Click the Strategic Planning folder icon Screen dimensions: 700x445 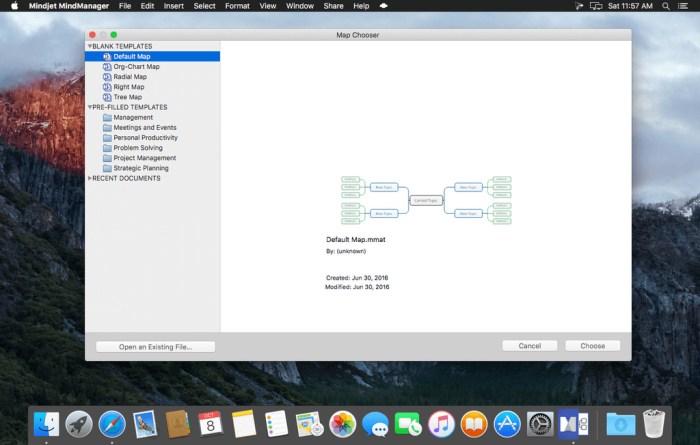coord(107,168)
